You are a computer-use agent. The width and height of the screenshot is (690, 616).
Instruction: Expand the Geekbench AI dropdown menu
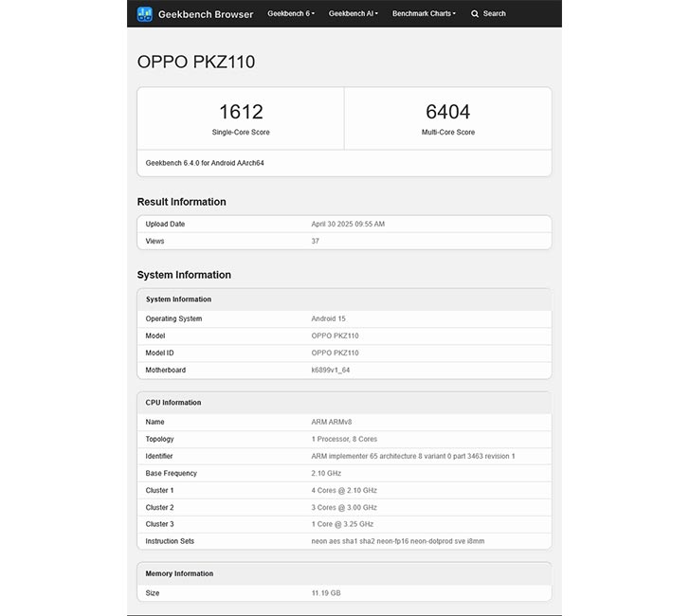(353, 13)
